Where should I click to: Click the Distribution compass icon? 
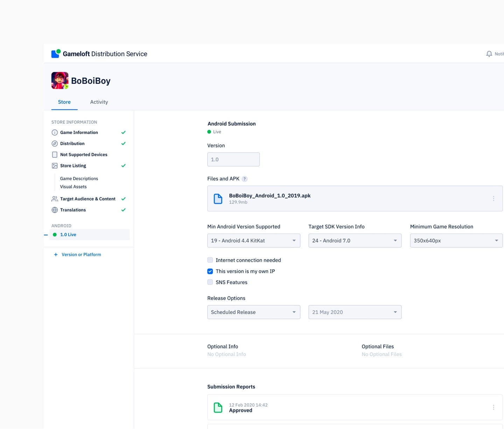tap(55, 144)
